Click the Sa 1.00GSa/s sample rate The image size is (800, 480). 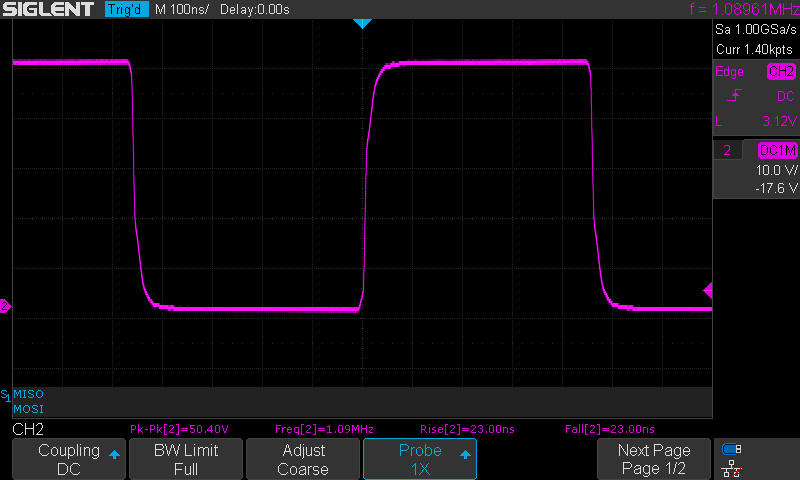(x=756, y=30)
